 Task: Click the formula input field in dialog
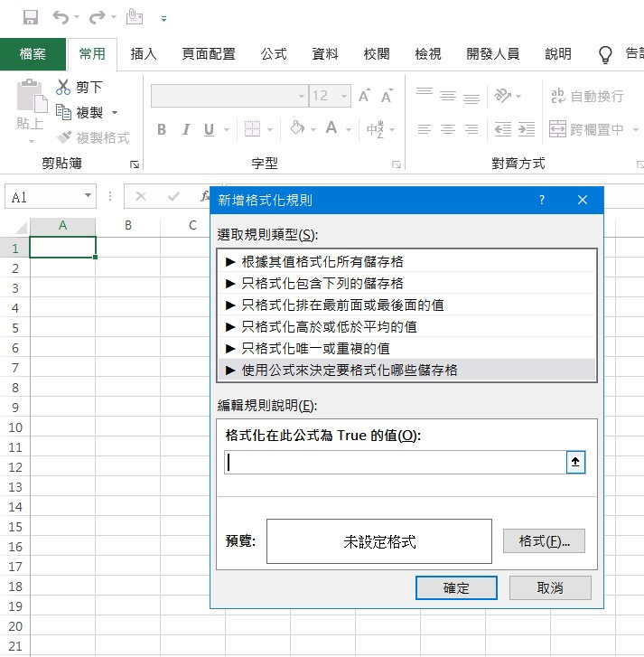point(396,462)
